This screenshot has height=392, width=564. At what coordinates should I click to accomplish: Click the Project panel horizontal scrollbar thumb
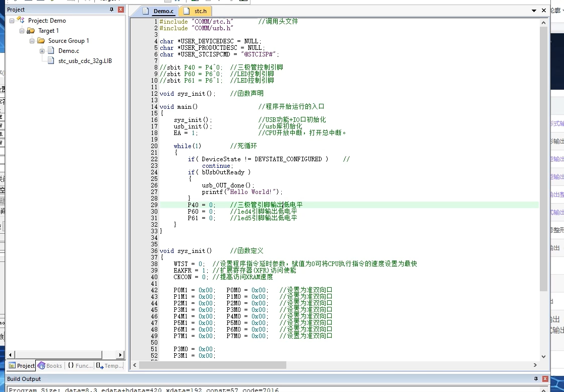click(x=58, y=355)
